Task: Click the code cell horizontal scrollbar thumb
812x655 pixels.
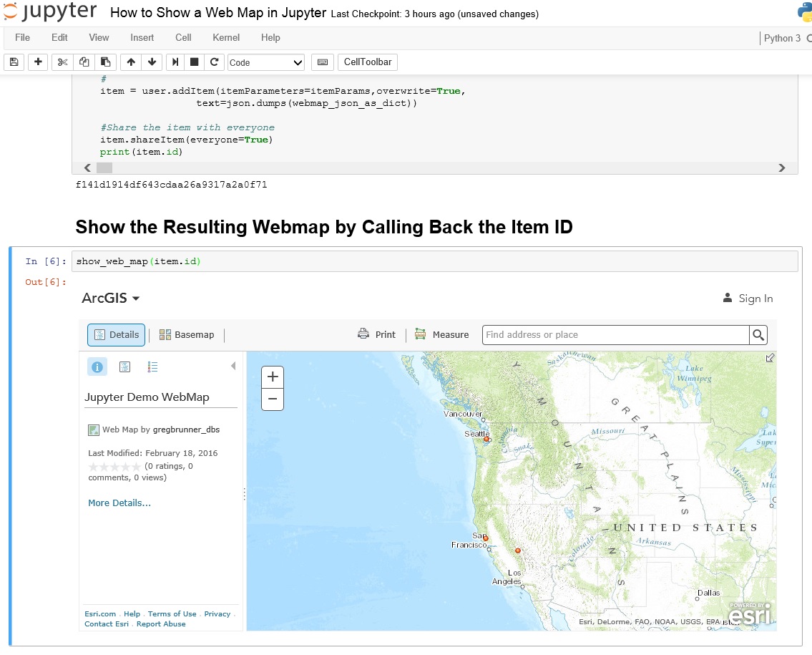Action: [104, 168]
